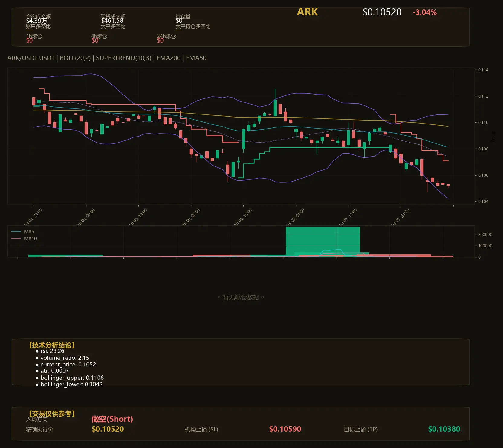
Task: Click the $0.10520 current price
Action: (382, 12)
